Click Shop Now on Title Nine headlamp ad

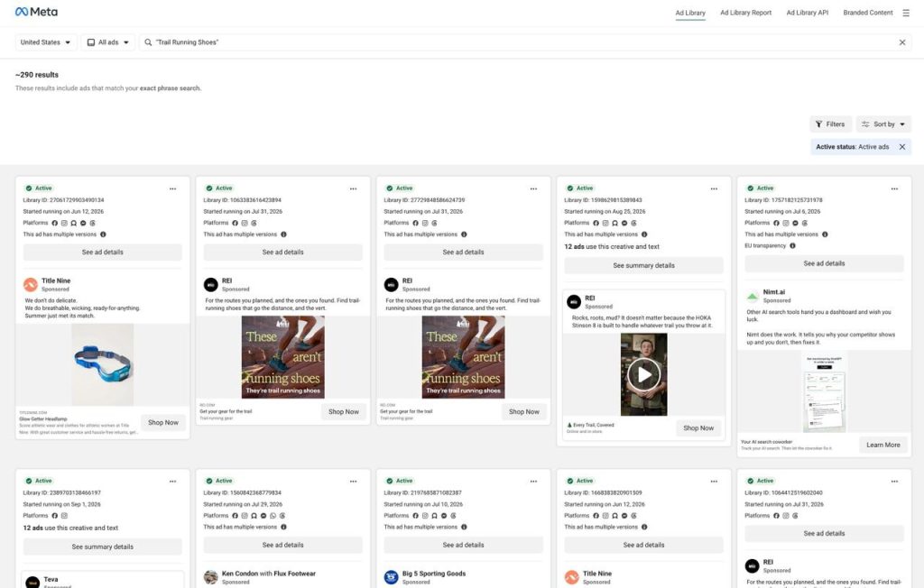pos(163,422)
